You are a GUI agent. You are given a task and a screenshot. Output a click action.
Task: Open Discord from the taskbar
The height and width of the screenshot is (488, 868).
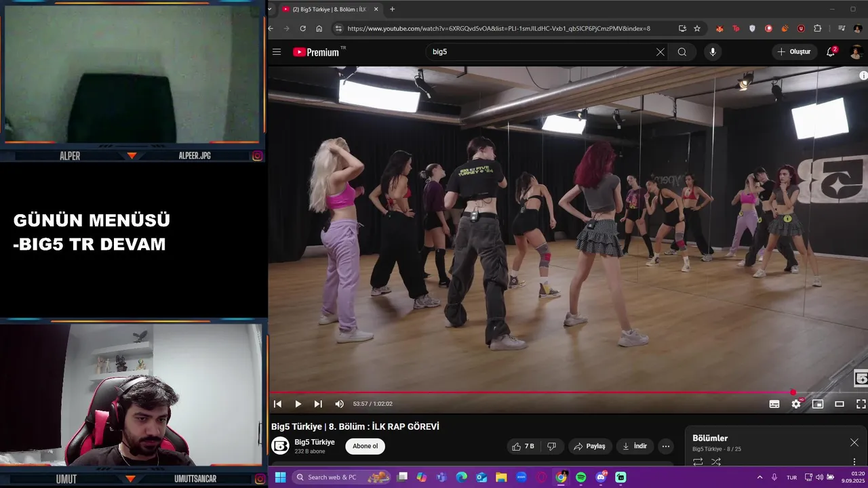point(601,477)
